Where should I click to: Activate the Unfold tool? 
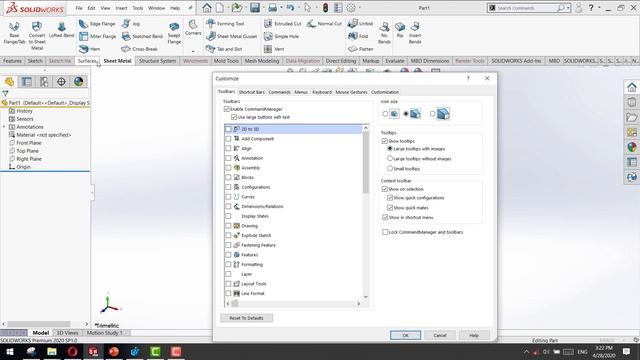tap(360, 24)
